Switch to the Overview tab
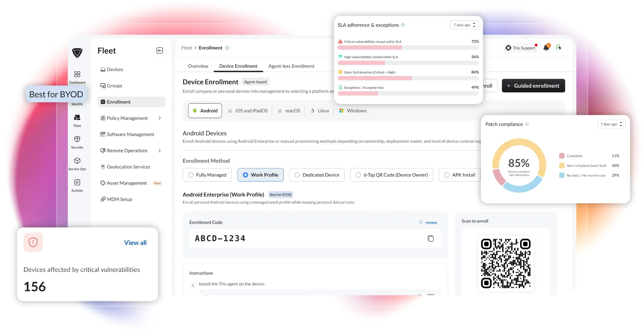The width and height of the screenshot is (644, 330). [198, 66]
